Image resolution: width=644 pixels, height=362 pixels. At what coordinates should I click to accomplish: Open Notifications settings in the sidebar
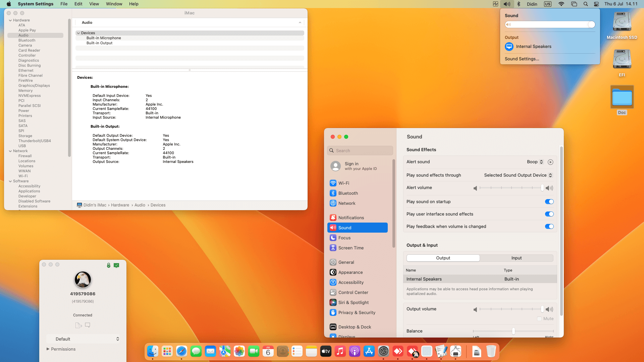(x=351, y=218)
